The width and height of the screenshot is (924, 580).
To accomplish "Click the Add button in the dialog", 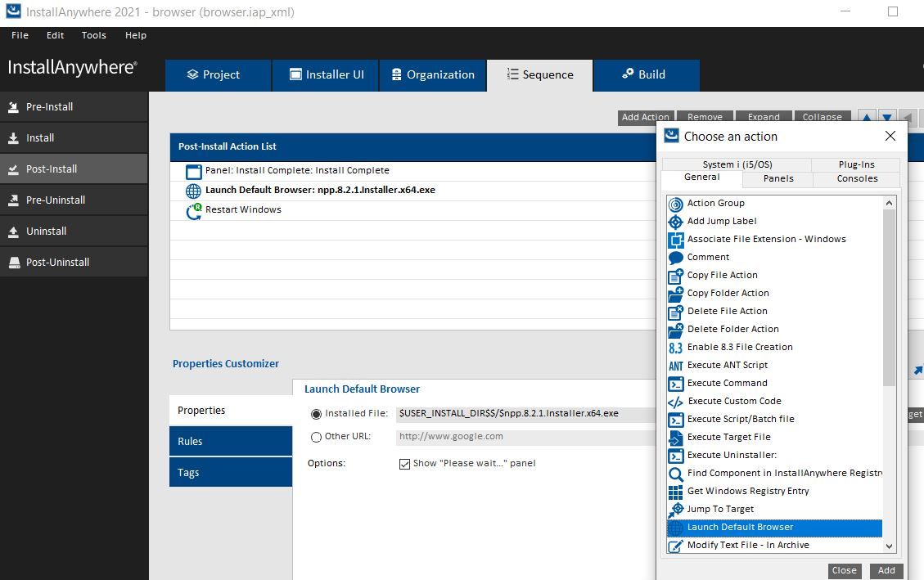I will coord(886,570).
